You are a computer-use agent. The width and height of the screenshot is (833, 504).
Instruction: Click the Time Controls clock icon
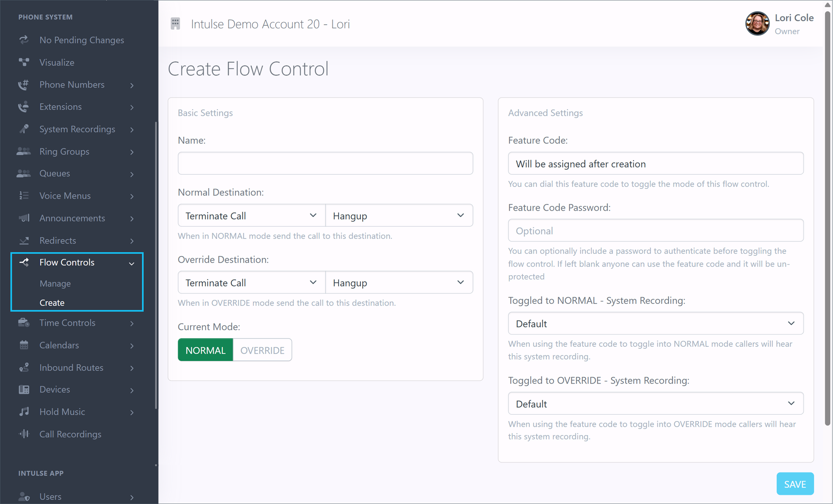24,323
